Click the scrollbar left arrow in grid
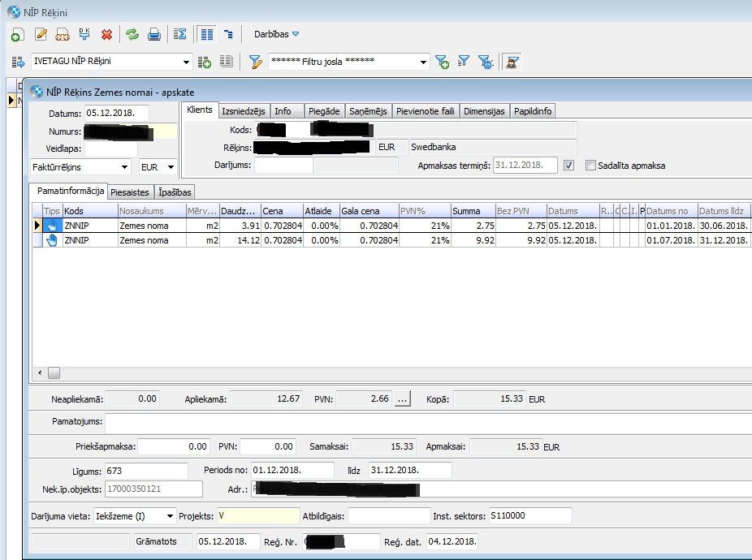 [40, 373]
